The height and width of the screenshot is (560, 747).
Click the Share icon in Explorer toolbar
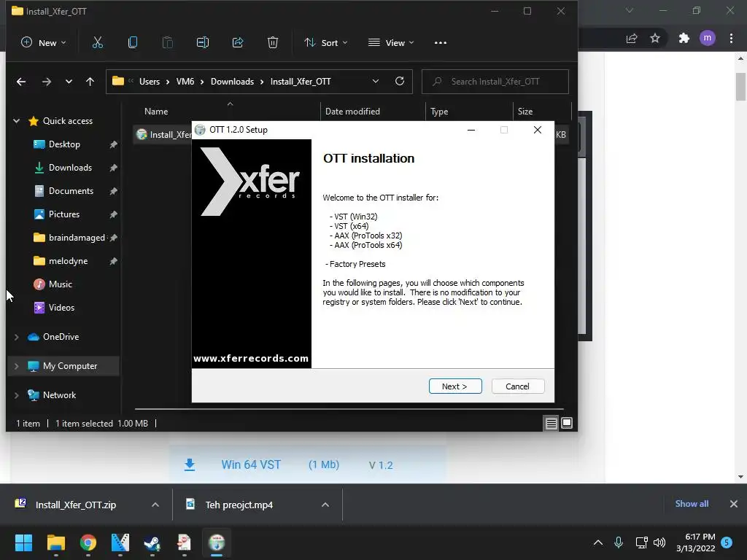(x=238, y=43)
